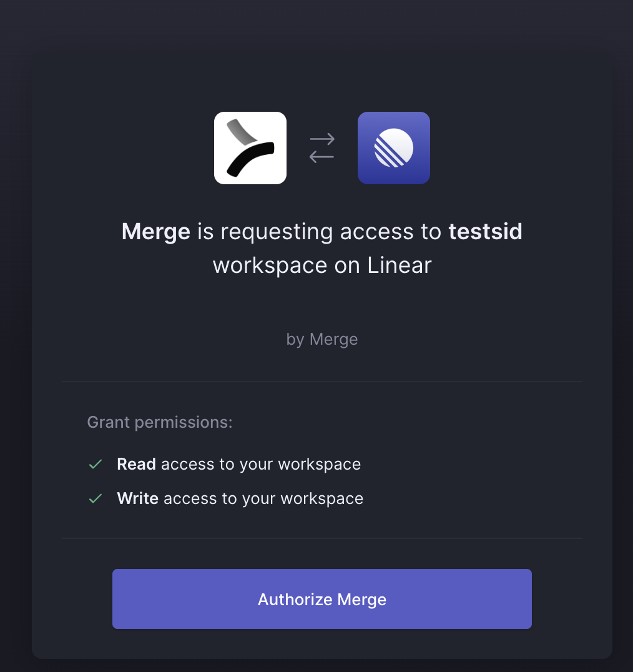Click 'Read access to your workspace' text
Image resolution: width=633 pixels, height=672 pixels.
click(239, 464)
